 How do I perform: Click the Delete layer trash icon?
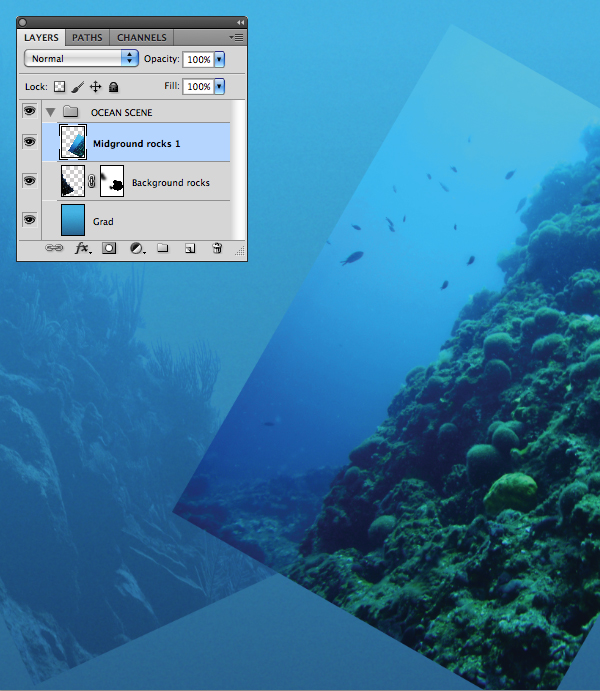click(x=217, y=248)
